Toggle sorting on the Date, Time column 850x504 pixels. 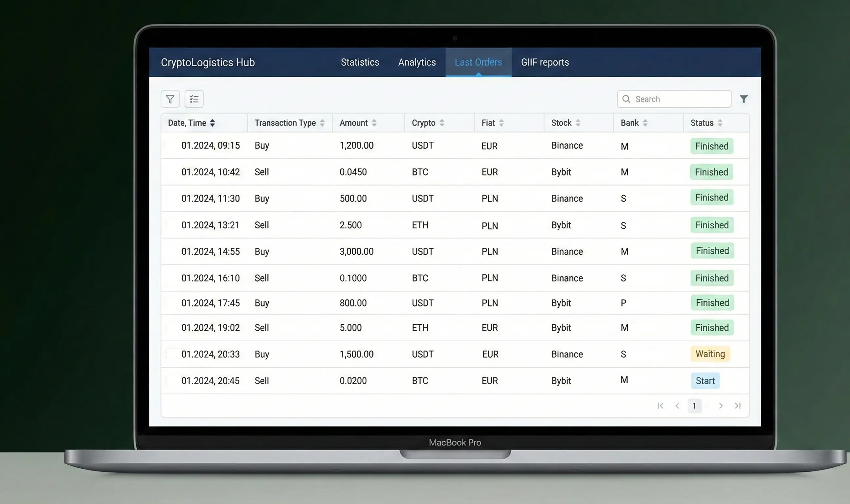213,123
